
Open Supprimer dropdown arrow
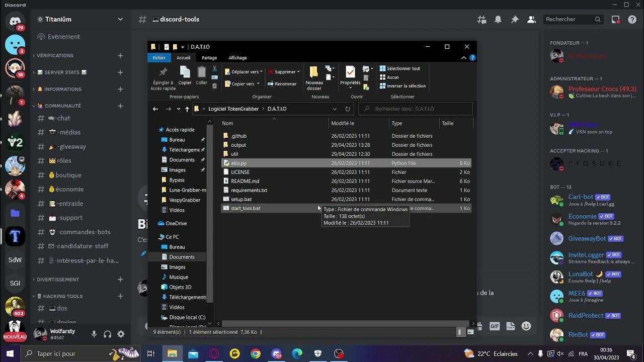coord(298,72)
